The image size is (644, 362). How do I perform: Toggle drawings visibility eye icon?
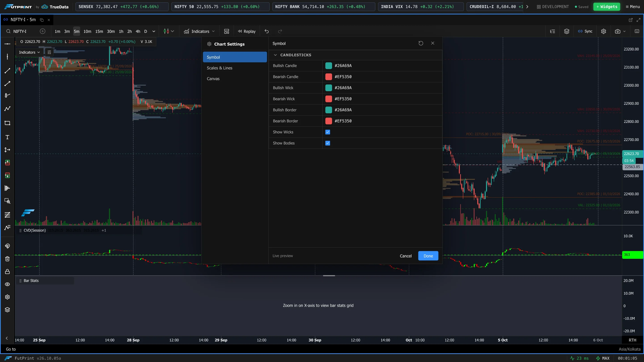(7, 284)
